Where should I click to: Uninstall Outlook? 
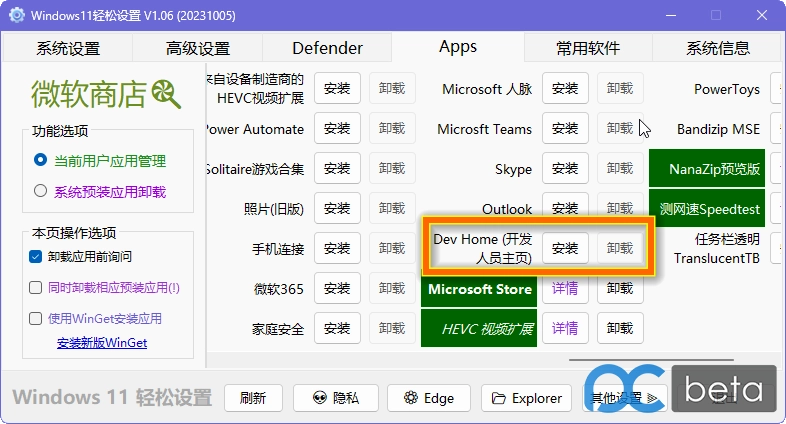coord(620,206)
